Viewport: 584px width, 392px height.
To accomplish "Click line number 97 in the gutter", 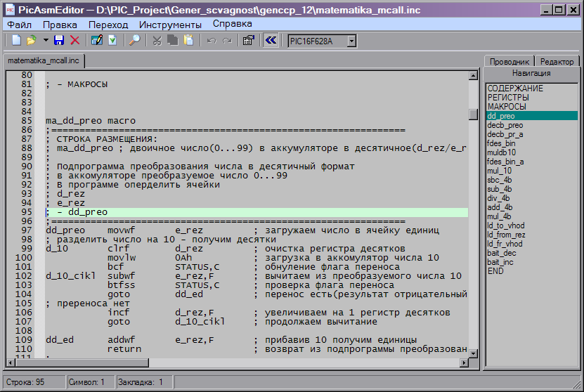I will coord(27,230).
